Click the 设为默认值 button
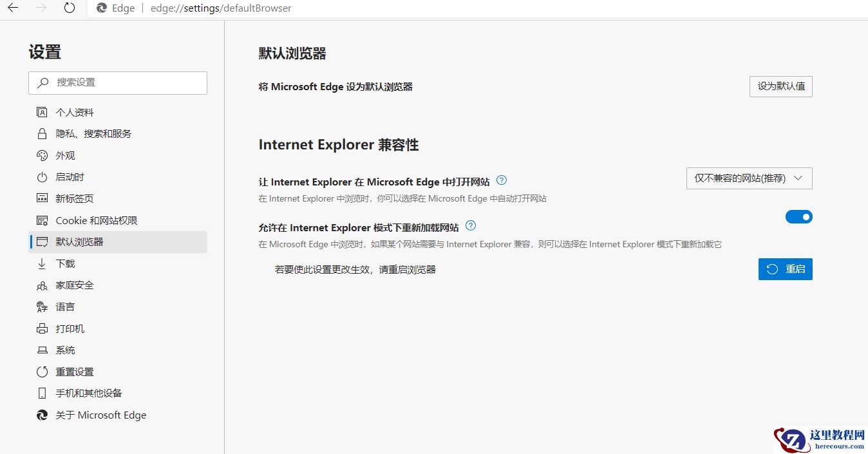 (780, 86)
